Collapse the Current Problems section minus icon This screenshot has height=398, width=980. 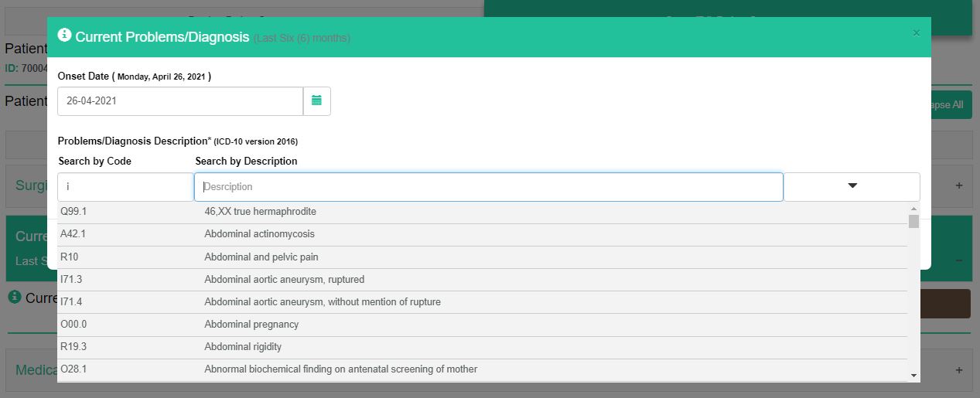[x=959, y=261]
